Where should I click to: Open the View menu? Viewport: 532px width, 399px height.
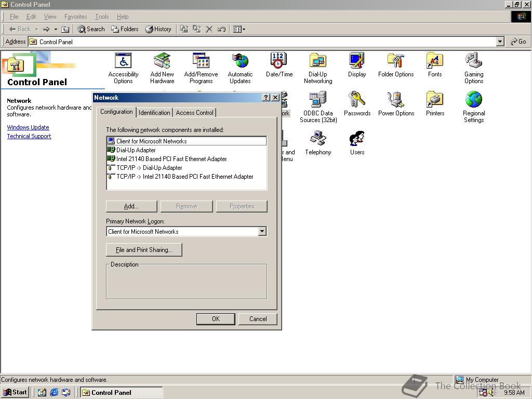(x=50, y=17)
